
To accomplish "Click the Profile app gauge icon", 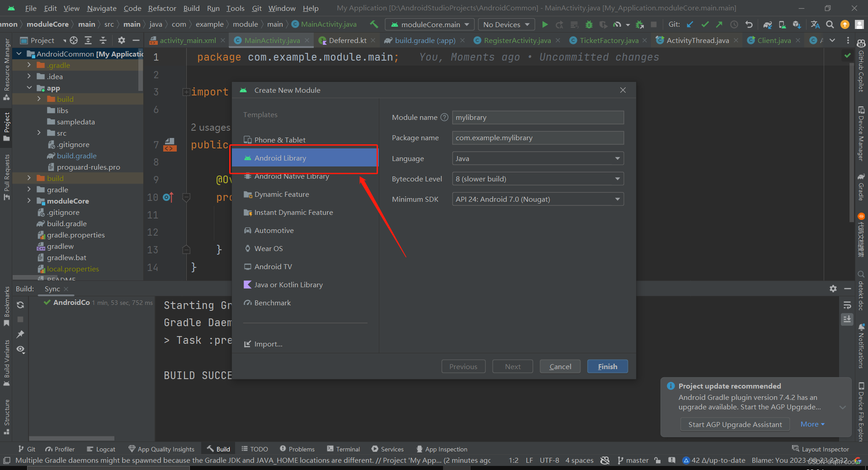I will coord(617,24).
